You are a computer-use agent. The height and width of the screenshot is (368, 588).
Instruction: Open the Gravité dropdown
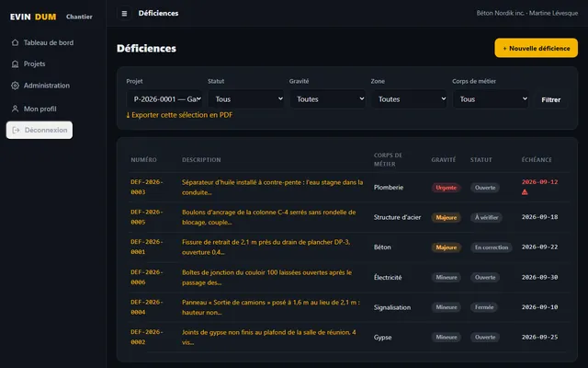pyautogui.click(x=327, y=99)
